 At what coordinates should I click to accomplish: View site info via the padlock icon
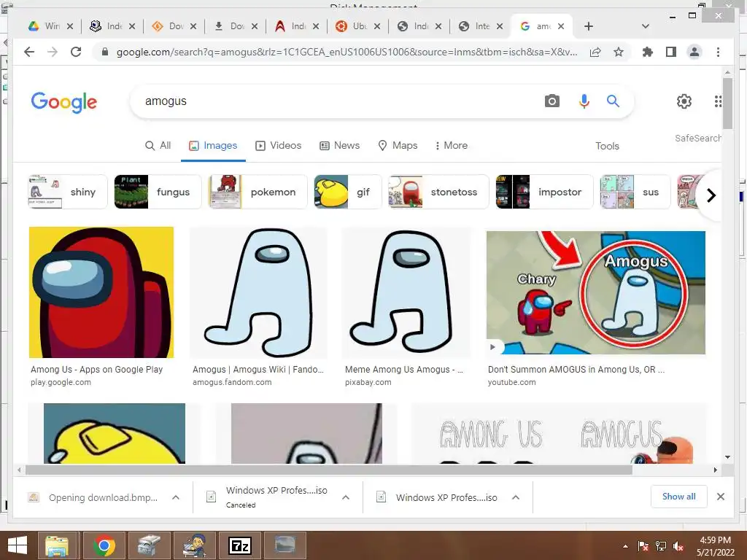pos(105,52)
